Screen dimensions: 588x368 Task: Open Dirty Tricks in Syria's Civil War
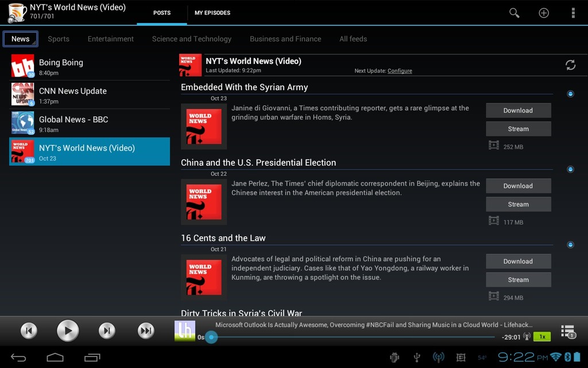[242, 312]
